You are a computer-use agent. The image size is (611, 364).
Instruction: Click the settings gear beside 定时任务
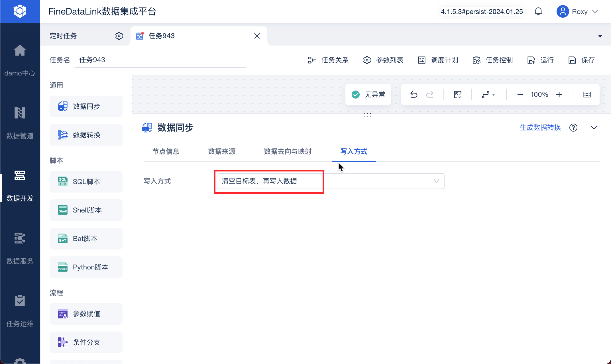[119, 36]
